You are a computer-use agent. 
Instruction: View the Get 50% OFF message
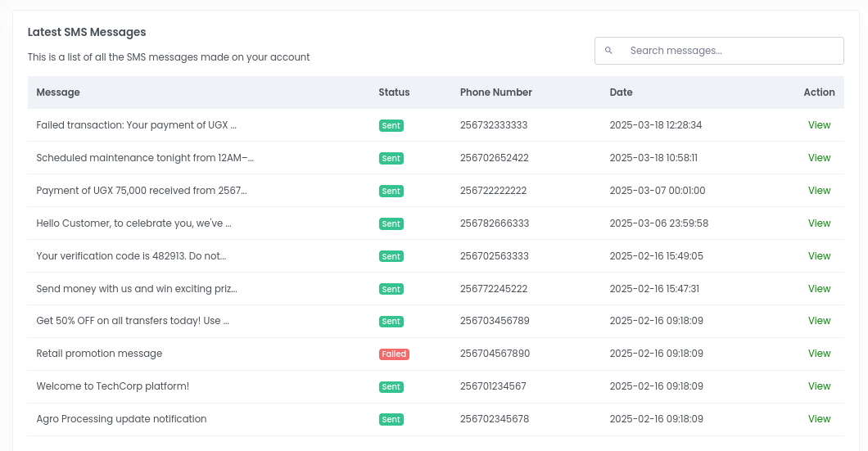point(819,320)
